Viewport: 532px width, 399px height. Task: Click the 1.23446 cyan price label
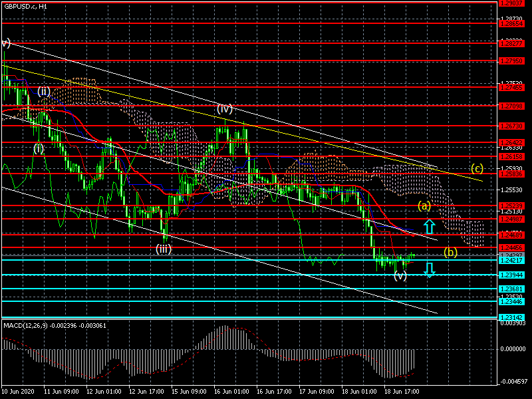point(511,302)
